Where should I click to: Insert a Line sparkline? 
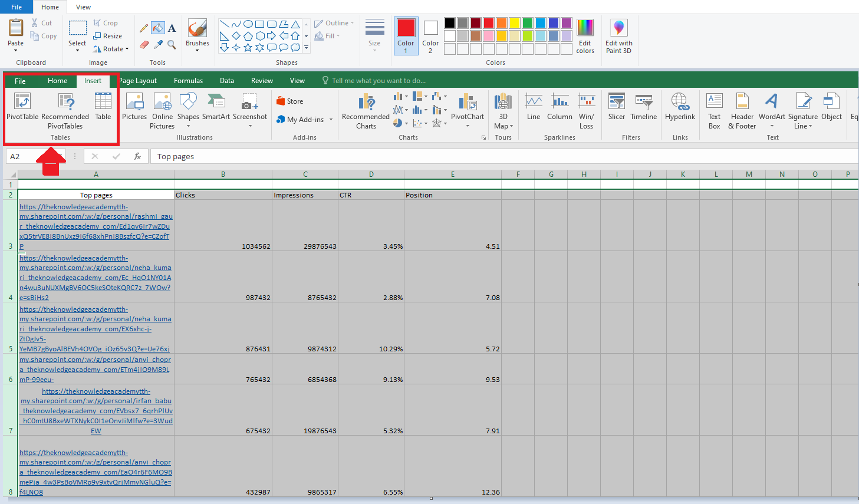533,107
